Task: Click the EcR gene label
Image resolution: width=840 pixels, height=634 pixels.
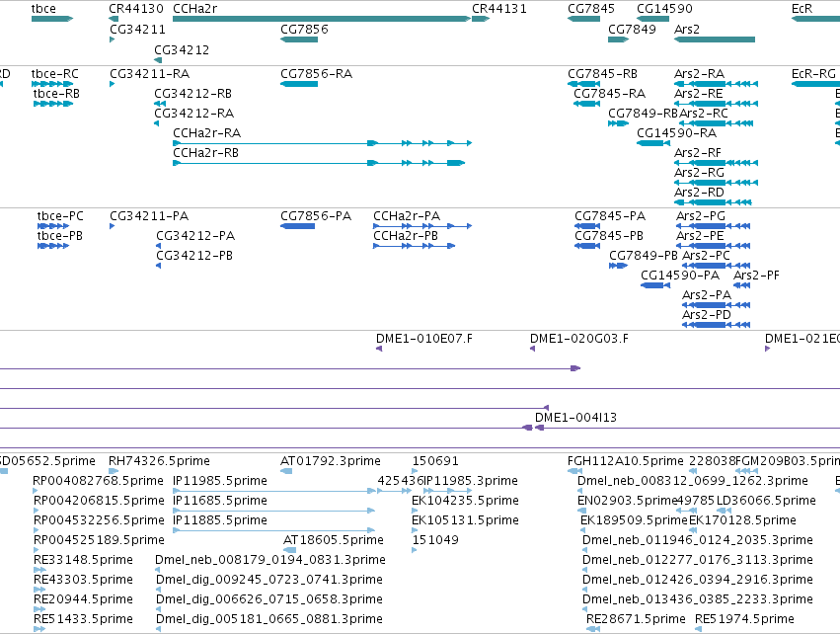Action: coord(802,9)
